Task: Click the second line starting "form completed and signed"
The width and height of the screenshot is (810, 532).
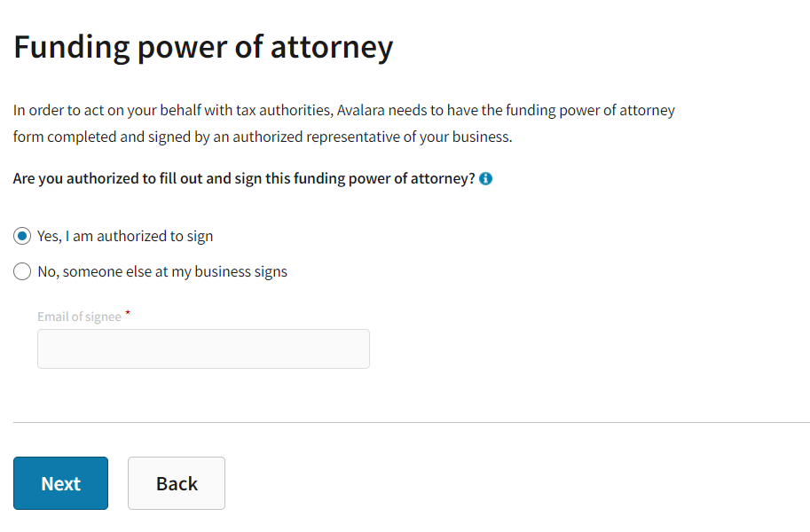Action: 263,137
